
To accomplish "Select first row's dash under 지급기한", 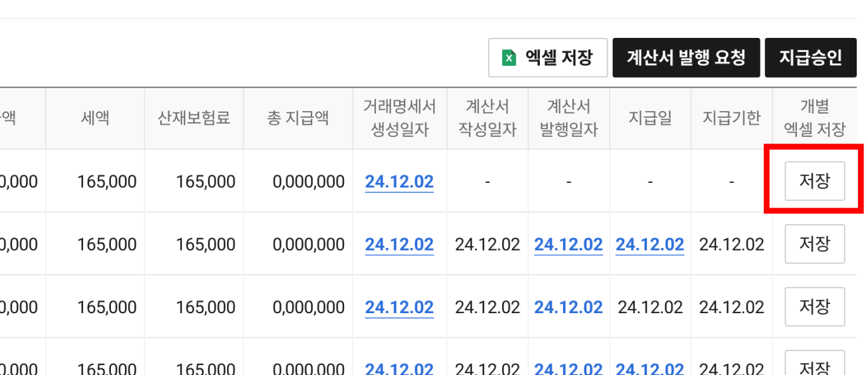I will tap(731, 182).
